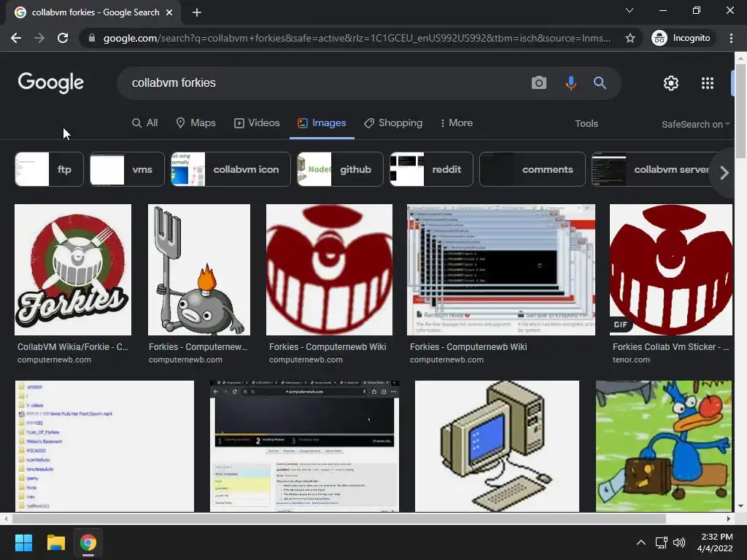747x560 pixels.
Task: Filter images by ftp chip
Action: tap(49, 169)
